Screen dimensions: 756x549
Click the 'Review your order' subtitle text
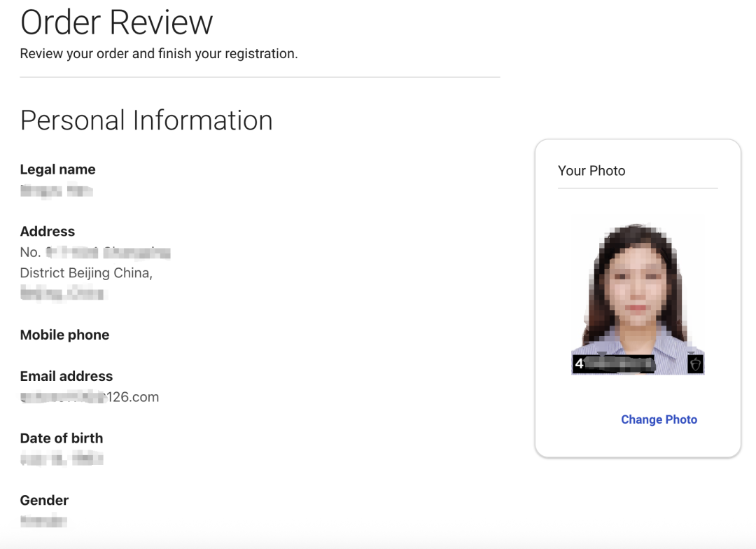pos(159,54)
